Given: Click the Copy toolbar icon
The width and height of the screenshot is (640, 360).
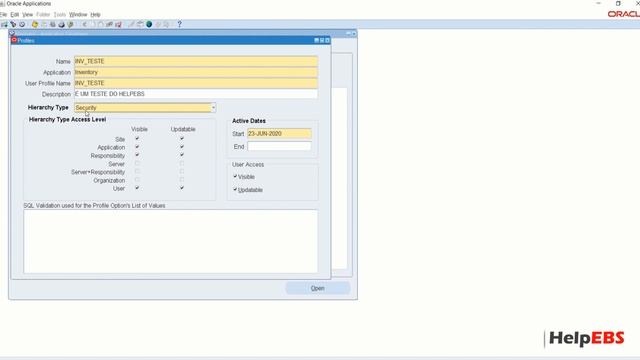Looking at the screenshot, I should point(93,24).
